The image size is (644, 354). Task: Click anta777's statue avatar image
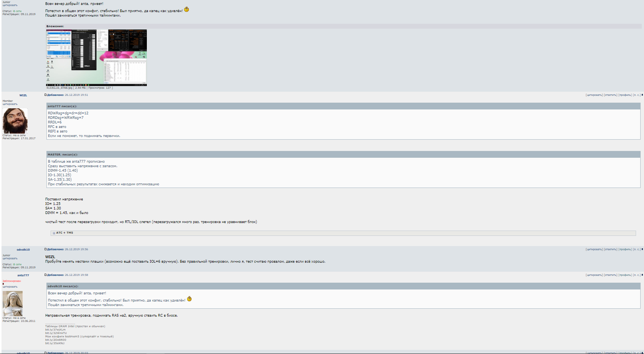click(12, 303)
